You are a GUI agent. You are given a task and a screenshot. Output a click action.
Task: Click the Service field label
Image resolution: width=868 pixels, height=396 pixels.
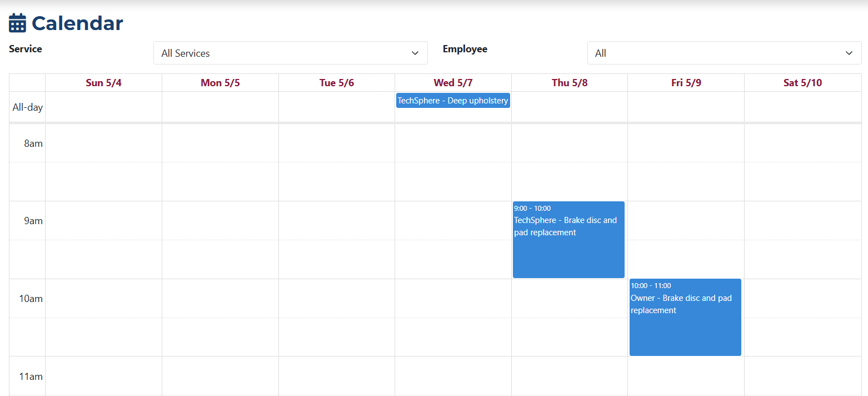pyautogui.click(x=25, y=49)
